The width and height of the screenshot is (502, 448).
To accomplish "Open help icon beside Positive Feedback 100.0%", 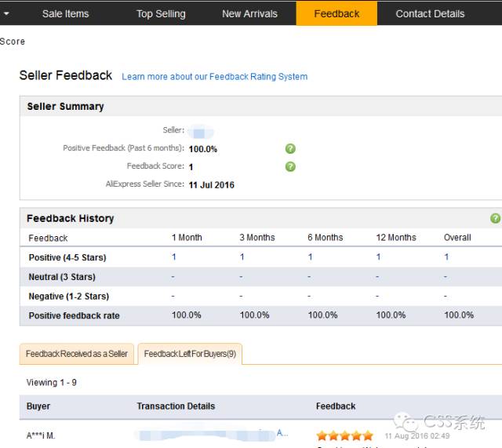I will click(x=290, y=148).
